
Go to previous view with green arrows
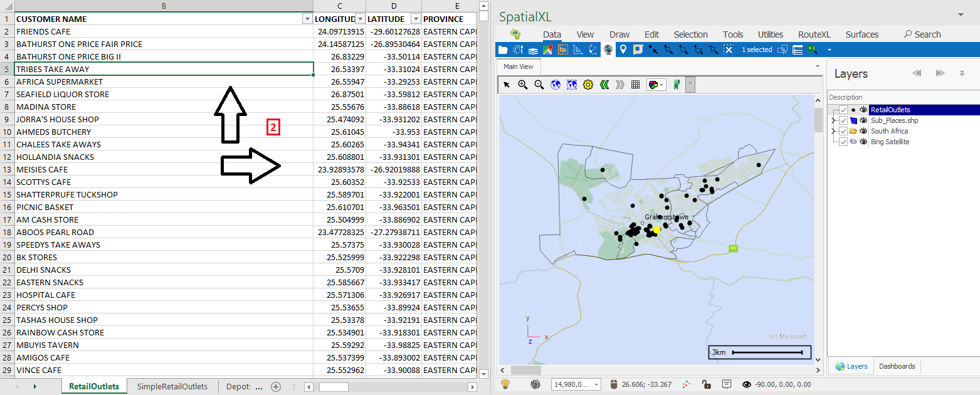pos(604,85)
